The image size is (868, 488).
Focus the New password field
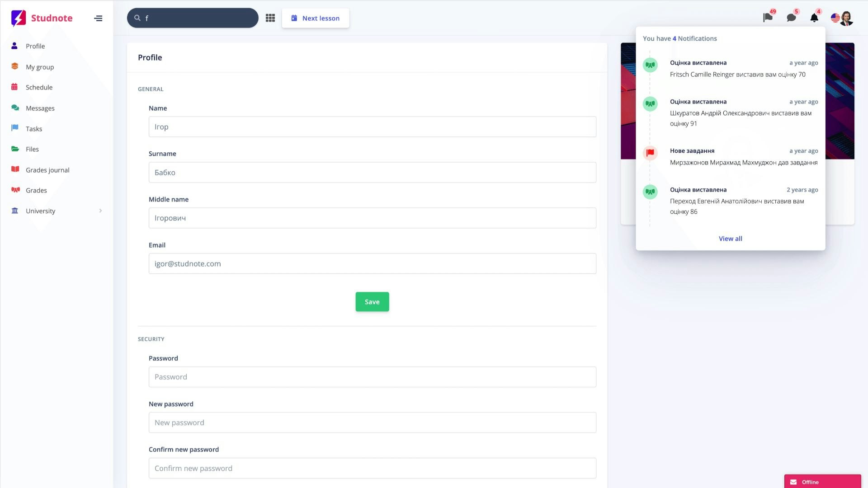coord(372,422)
